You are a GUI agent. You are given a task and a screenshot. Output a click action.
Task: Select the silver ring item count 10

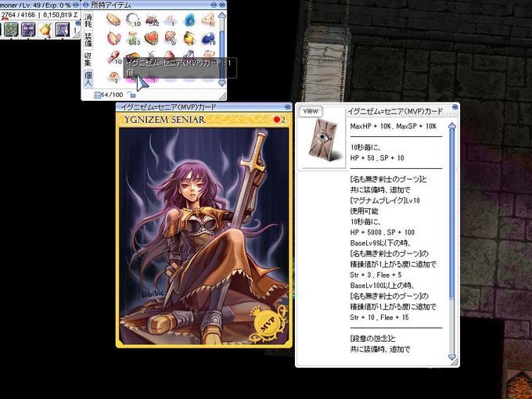[x=133, y=20]
